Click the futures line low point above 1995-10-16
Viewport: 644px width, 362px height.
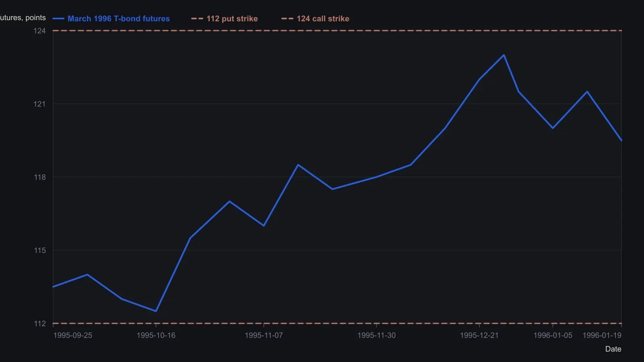tap(156, 311)
